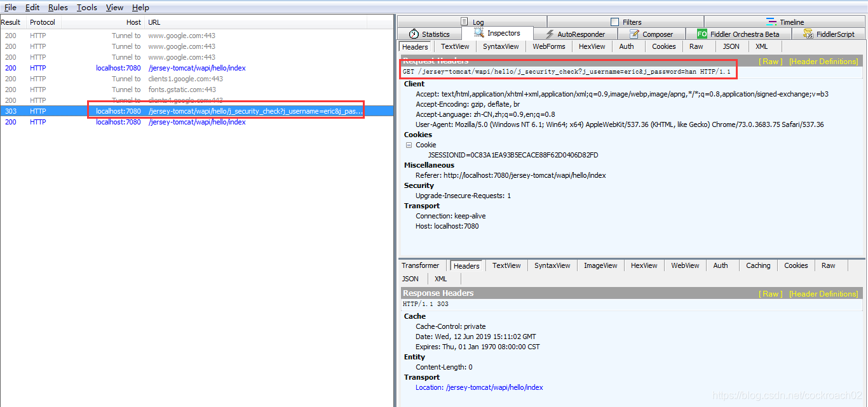The image size is (868, 407).
Task: Open the AutoResponder tab
Action: 575,34
